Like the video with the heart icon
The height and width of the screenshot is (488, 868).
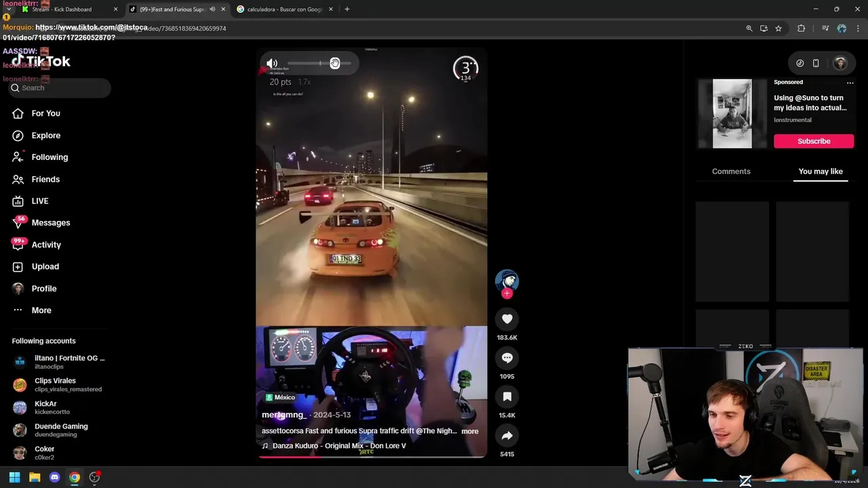(x=507, y=319)
